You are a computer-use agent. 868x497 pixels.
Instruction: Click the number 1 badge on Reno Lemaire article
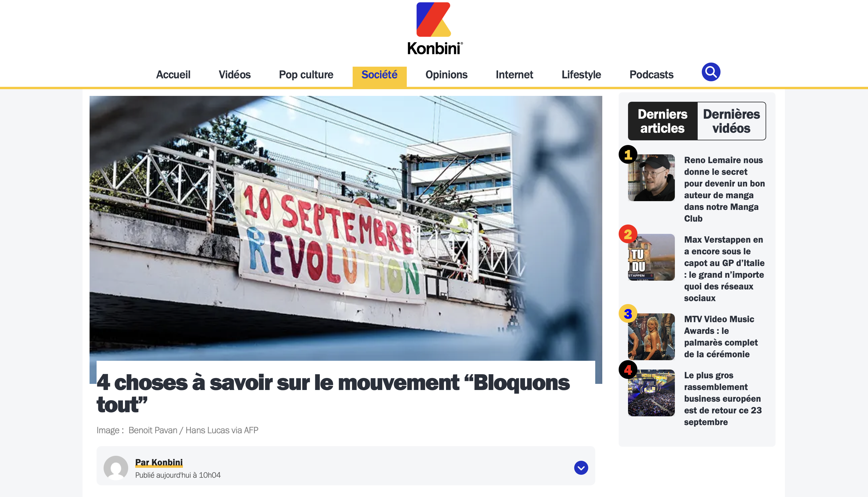[628, 155]
